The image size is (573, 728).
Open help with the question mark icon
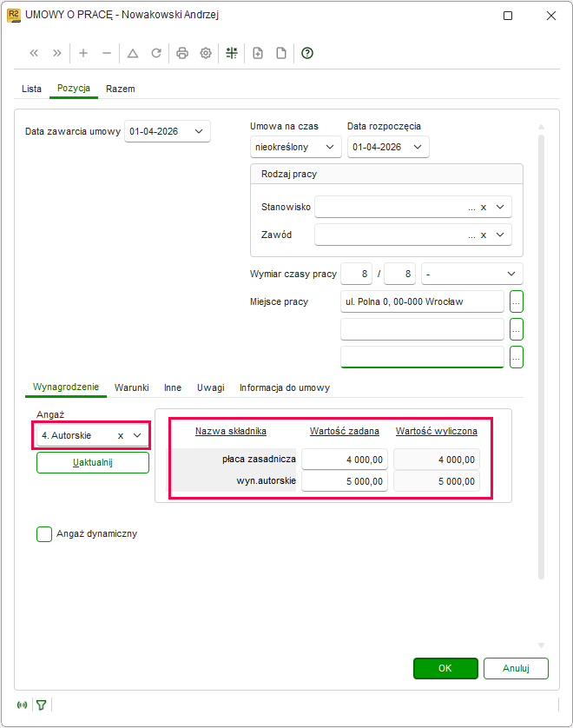click(307, 53)
